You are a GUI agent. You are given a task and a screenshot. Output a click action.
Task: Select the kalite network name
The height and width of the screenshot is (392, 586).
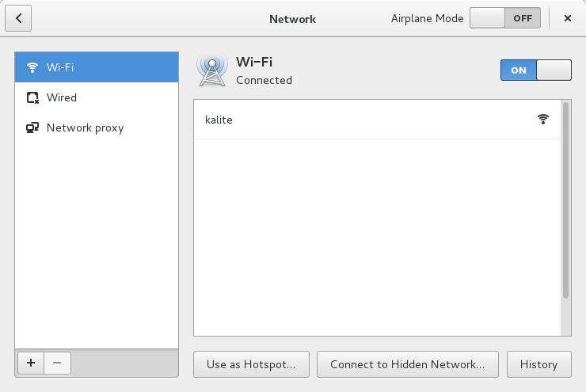point(219,120)
